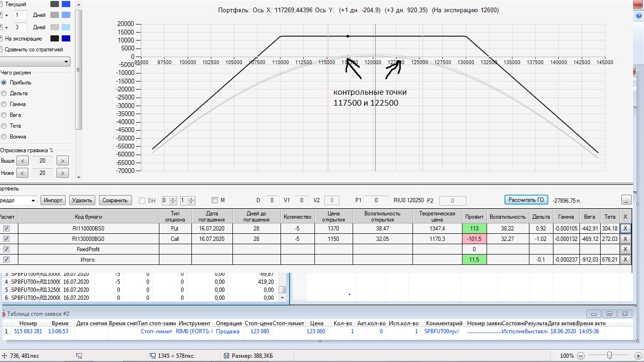The image size is (644, 362).
Task: Click the Продажа operation cell
Action: (228, 331)
